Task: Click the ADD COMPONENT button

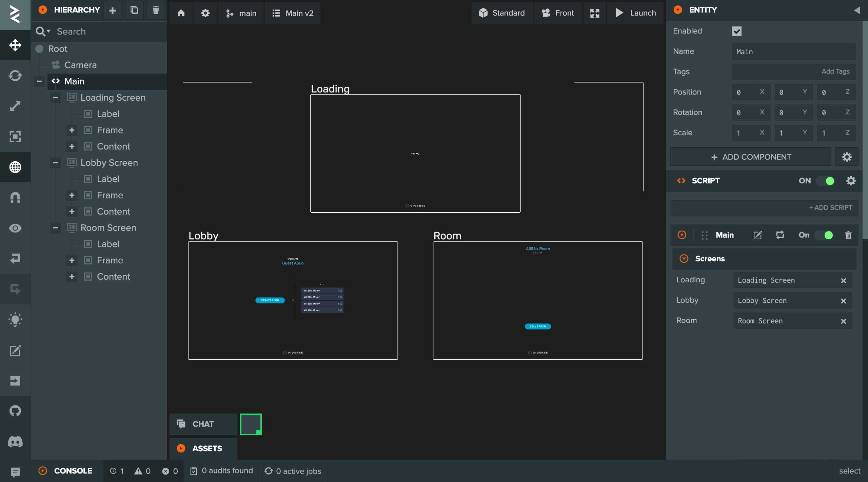Action: click(x=751, y=157)
